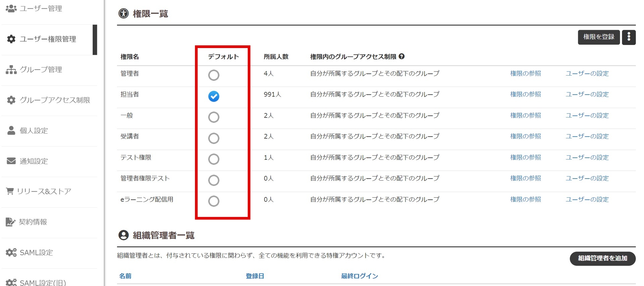Set eラーニング配信用 as the default permission
644x286 pixels.
pyautogui.click(x=214, y=201)
